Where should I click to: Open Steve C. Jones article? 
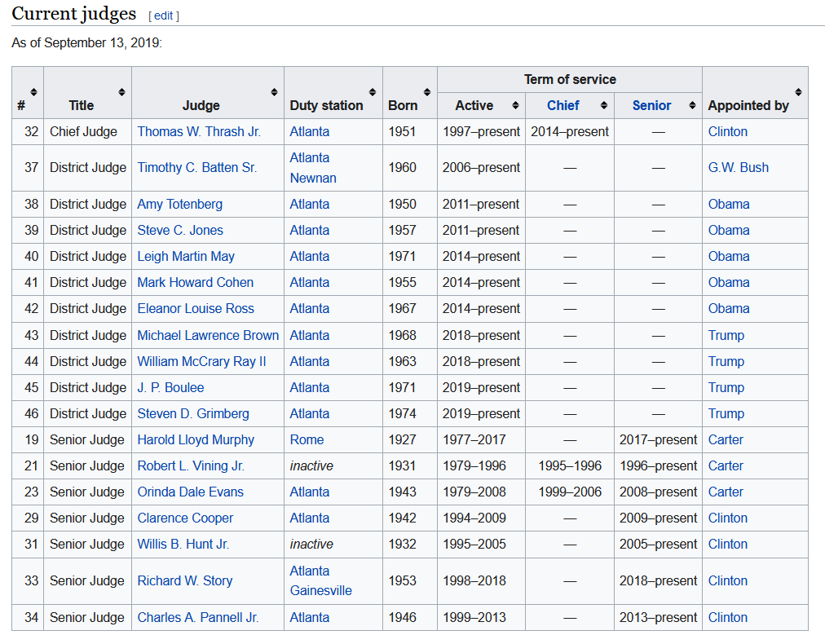[180, 231]
